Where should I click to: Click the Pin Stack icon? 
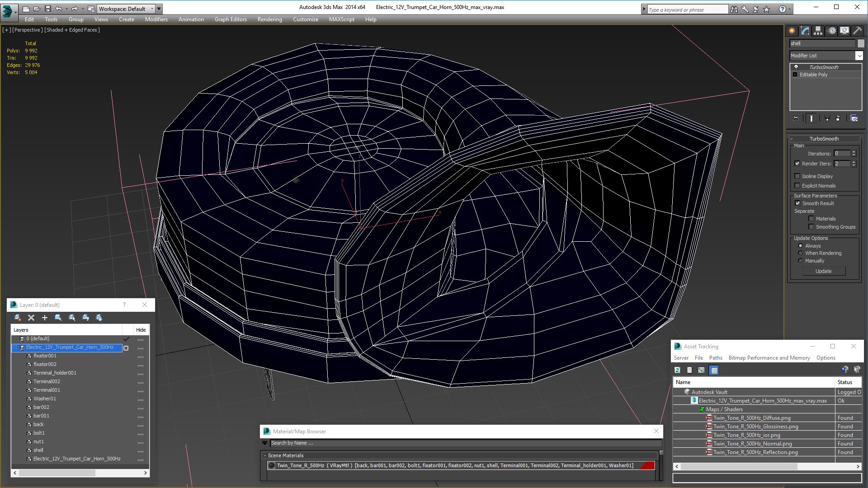(x=796, y=118)
